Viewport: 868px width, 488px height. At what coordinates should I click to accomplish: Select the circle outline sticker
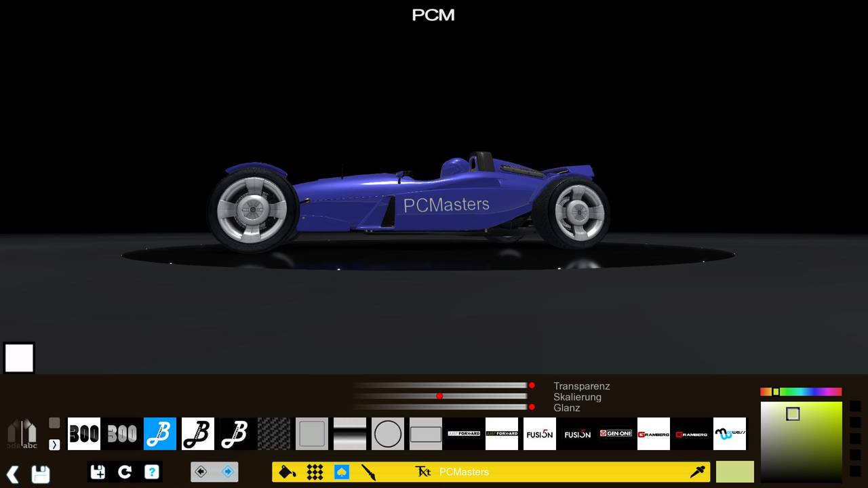point(388,434)
